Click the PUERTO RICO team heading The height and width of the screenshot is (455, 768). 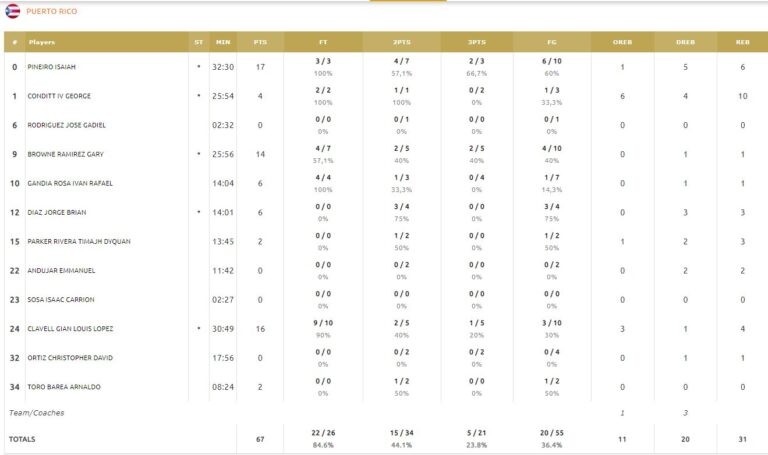49,11
